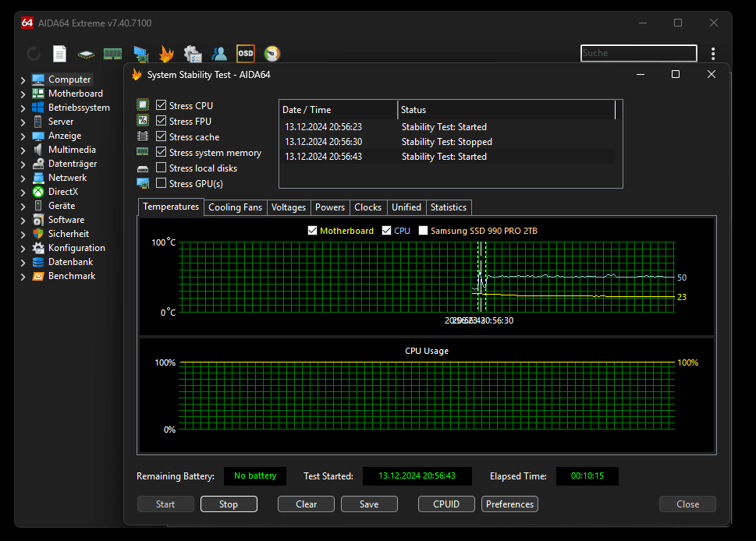Image resolution: width=756 pixels, height=541 pixels.
Task: Click the Motherboard icon in sidebar tree
Action: click(x=38, y=94)
